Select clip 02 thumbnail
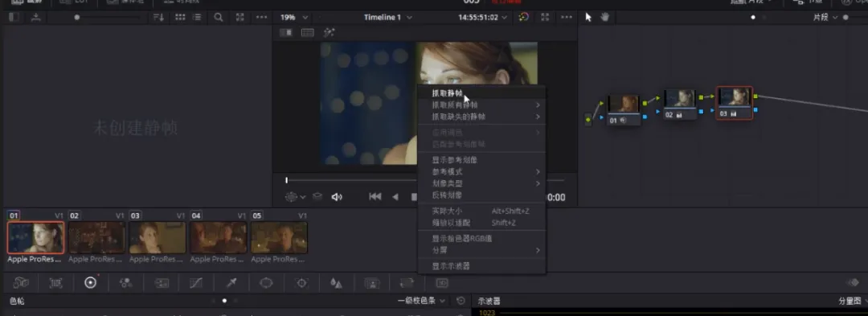868x316 pixels. pos(97,237)
